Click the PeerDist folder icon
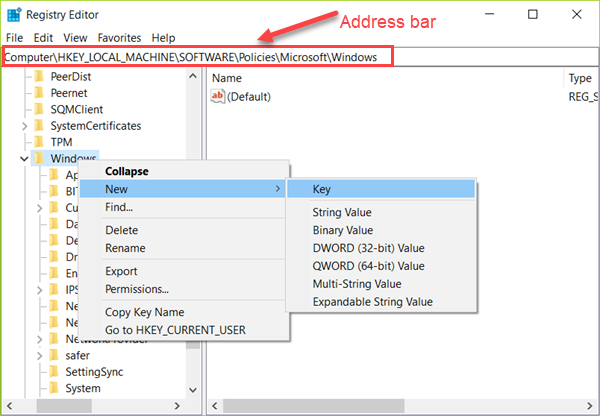This screenshot has width=600, height=416. pyautogui.click(x=39, y=77)
